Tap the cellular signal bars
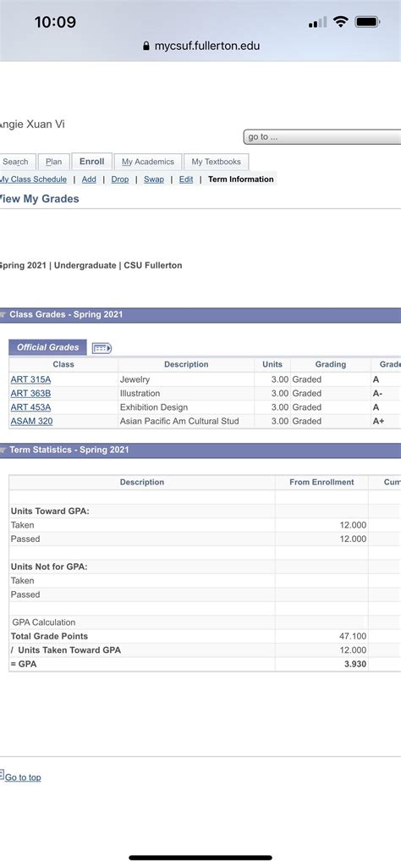401x868 pixels. click(317, 22)
